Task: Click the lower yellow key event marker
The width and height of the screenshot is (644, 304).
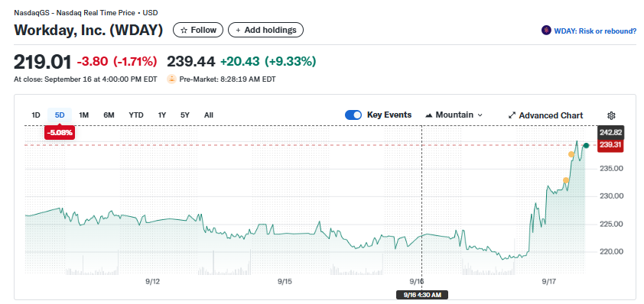Action: pos(566,180)
